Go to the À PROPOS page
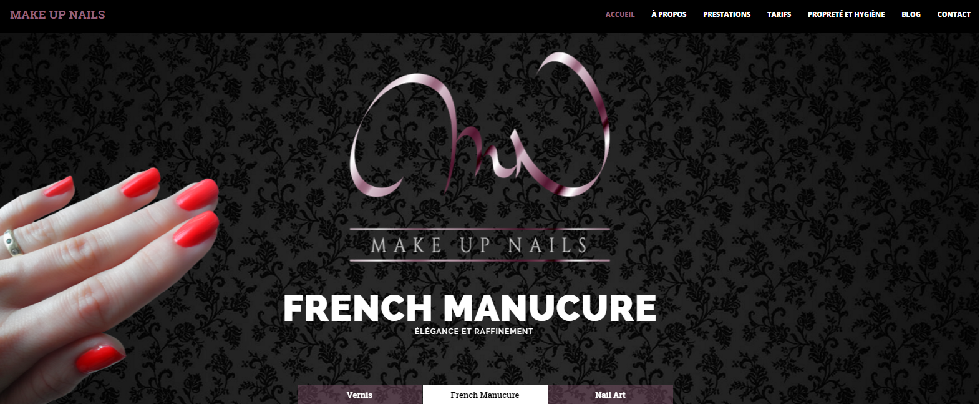 point(669,14)
